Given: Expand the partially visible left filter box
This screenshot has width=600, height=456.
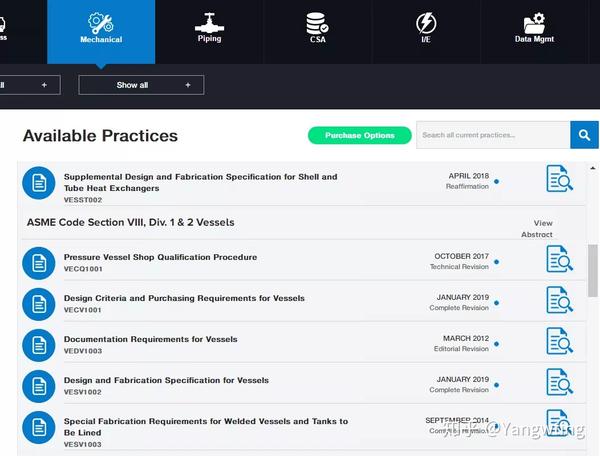Looking at the screenshot, I should tap(28, 85).
